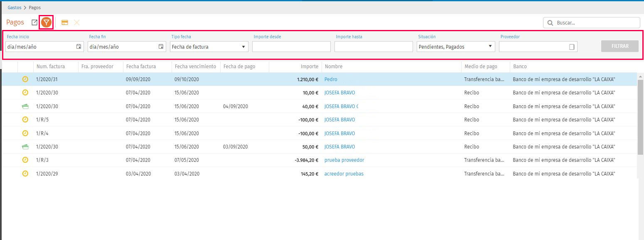Image resolution: width=644 pixels, height=240 pixels.
Task: Select the payment date 04/09/2020 cell
Action: tap(236, 106)
